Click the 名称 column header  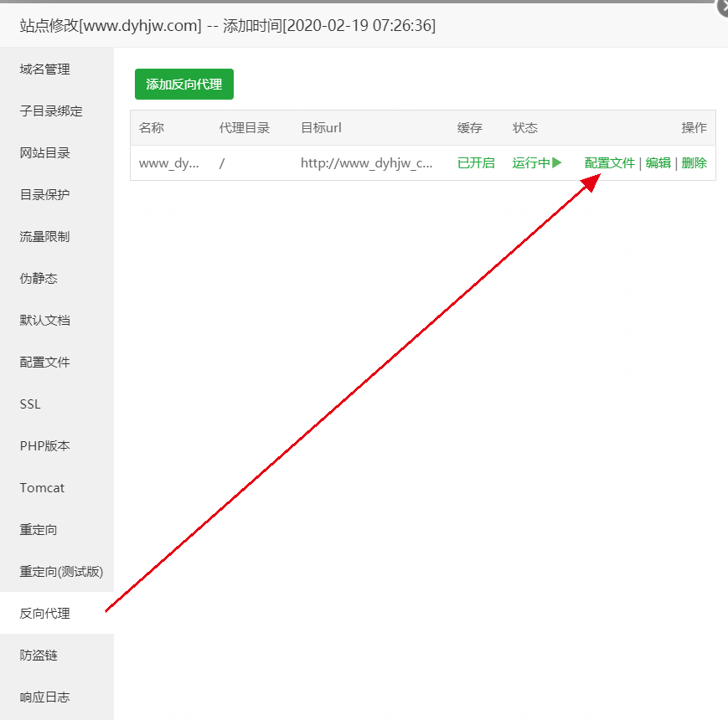pos(152,127)
